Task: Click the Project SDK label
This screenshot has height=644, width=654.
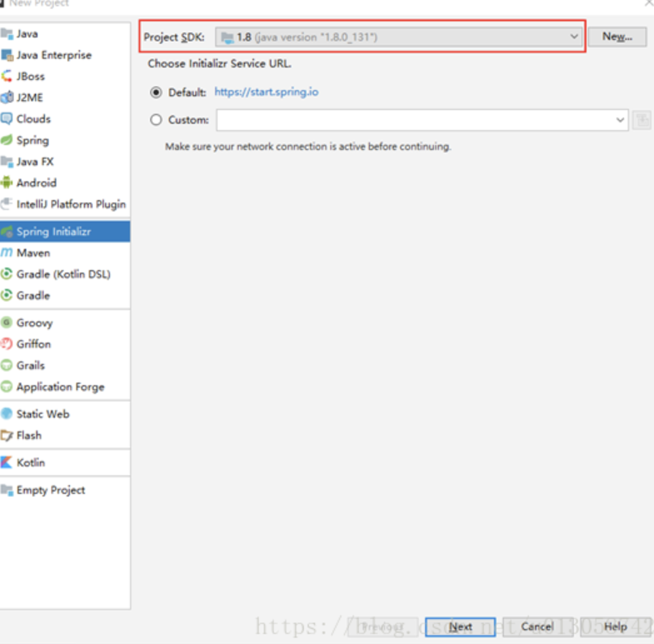Action: click(x=174, y=37)
